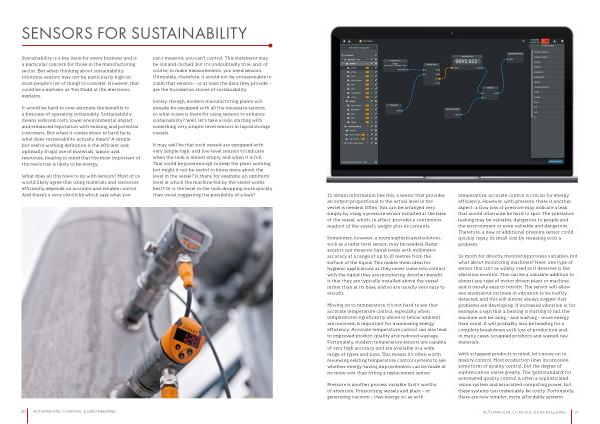This screenshot has height=424, width=600.
Task: Toggle the topmost orange switch in left panel
Action: [367, 67]
